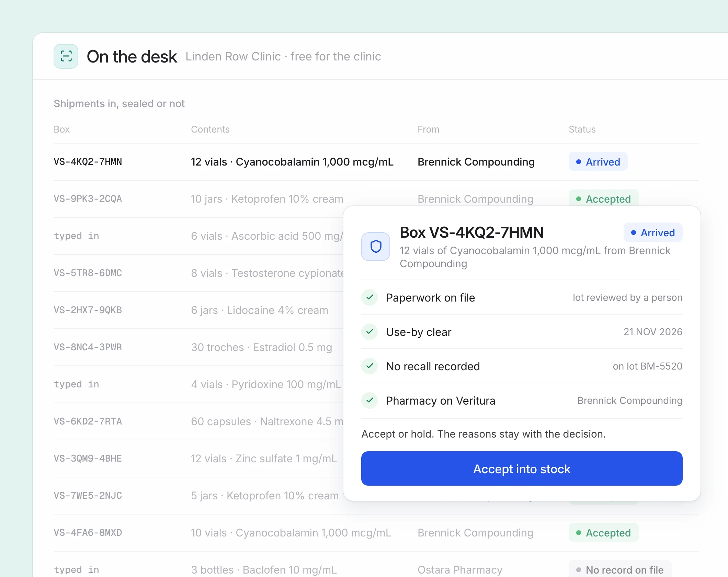Click 6 jars Lidocaine 4% cream
Viewport: 728px width, 577px height.
(x=260, y=310)
